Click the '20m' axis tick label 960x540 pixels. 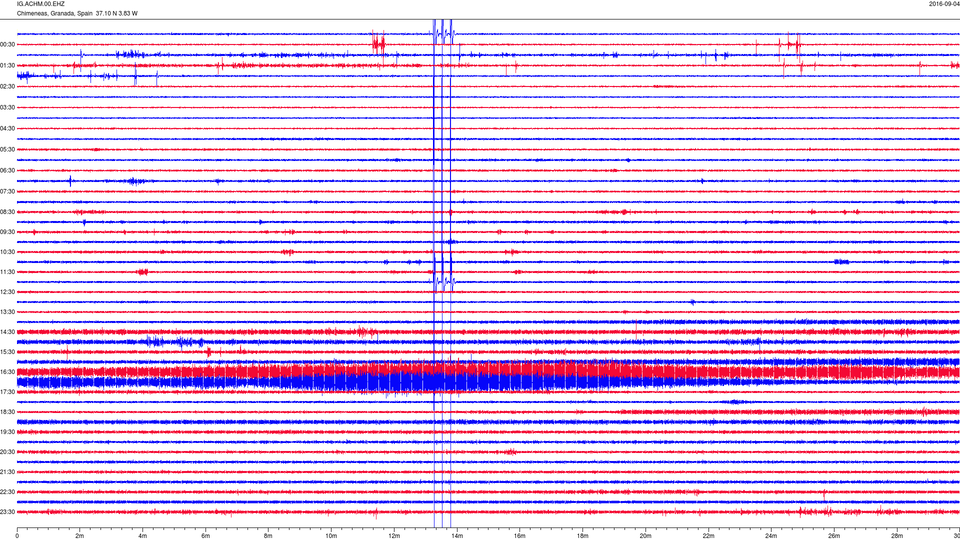pos(645,536)
